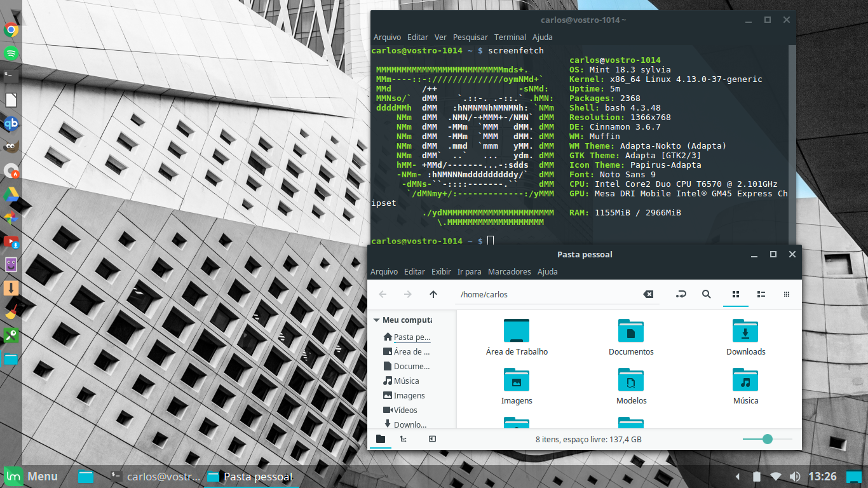Open the file search magnifier in Nemo
868x488 pixels.
click(x=706, y=294)
